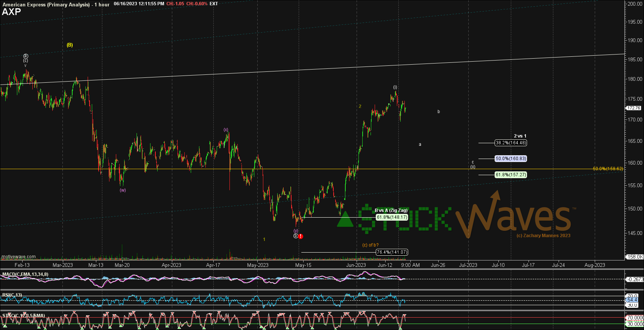This screenshot has width=644, height=330.
Task: Click the 185.00 price axis label
Action: pos(635,59)
